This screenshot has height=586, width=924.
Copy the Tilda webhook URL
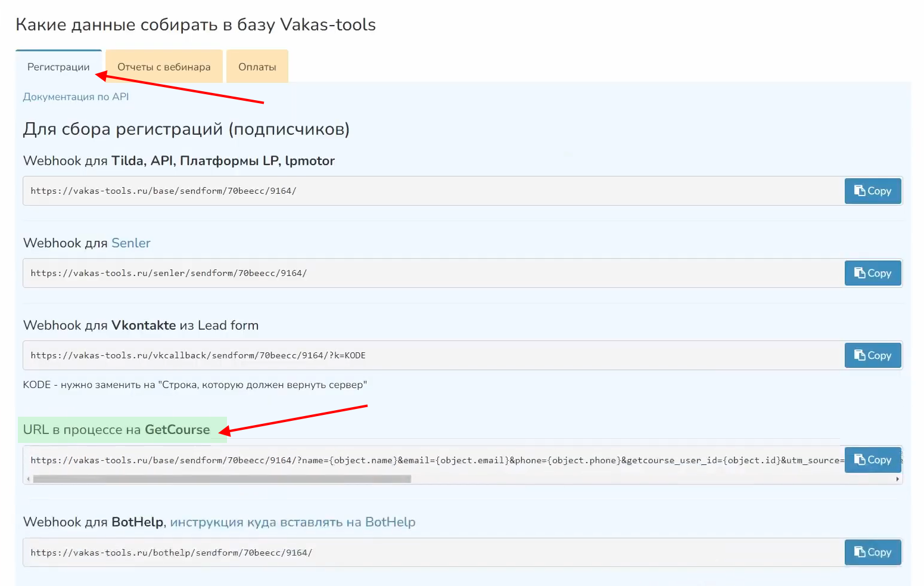click(x=872, y=191)
